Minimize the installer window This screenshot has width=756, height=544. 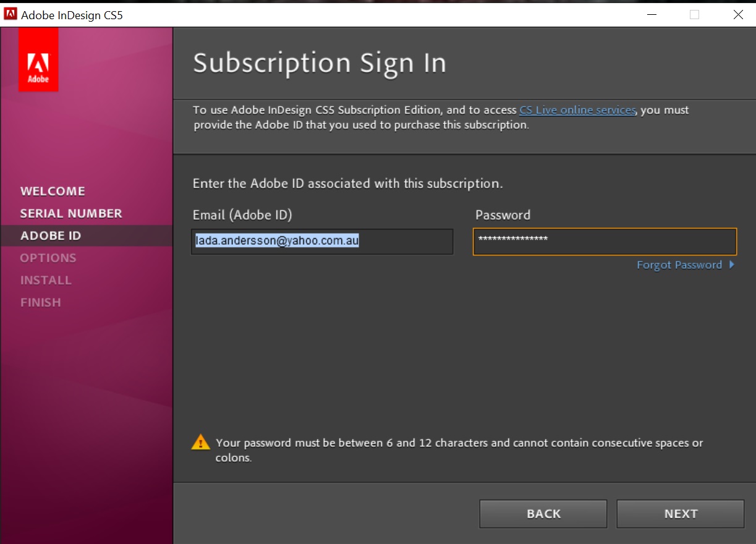point(651,15)
